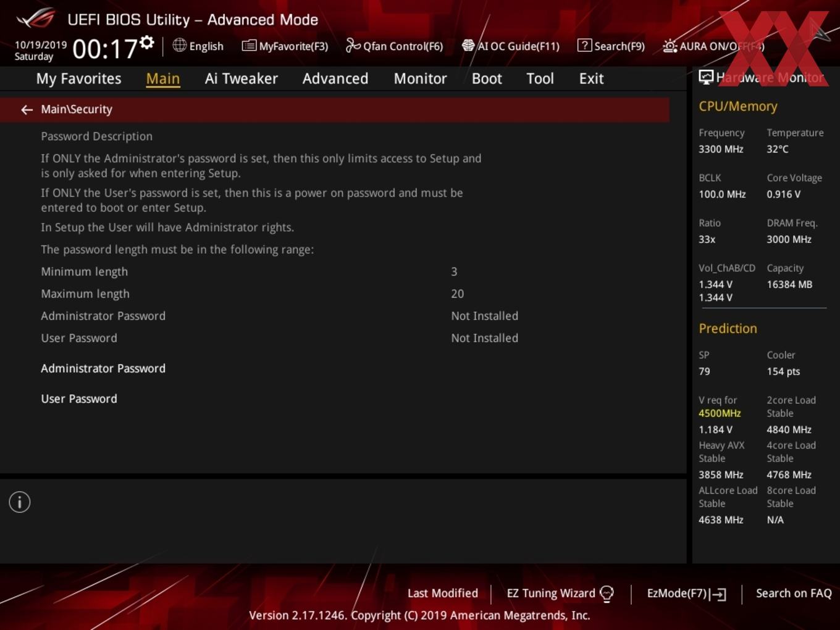Click the 3000 MHz DRAM frequency
This screenshot has height=630, width=840.
point(789,239)
